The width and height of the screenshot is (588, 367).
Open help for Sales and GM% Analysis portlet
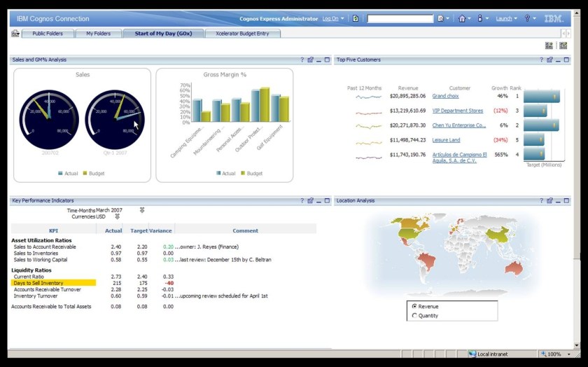click(x=302, y=60)
